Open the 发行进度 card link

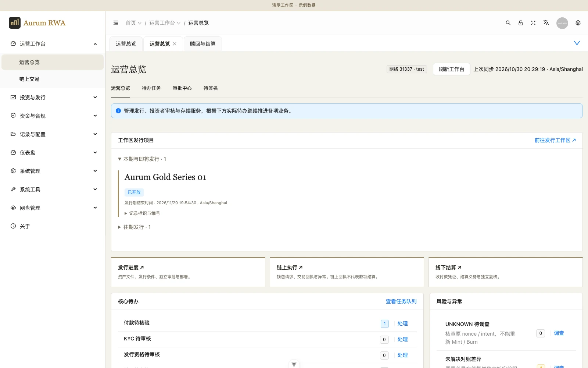coord(131,268)
